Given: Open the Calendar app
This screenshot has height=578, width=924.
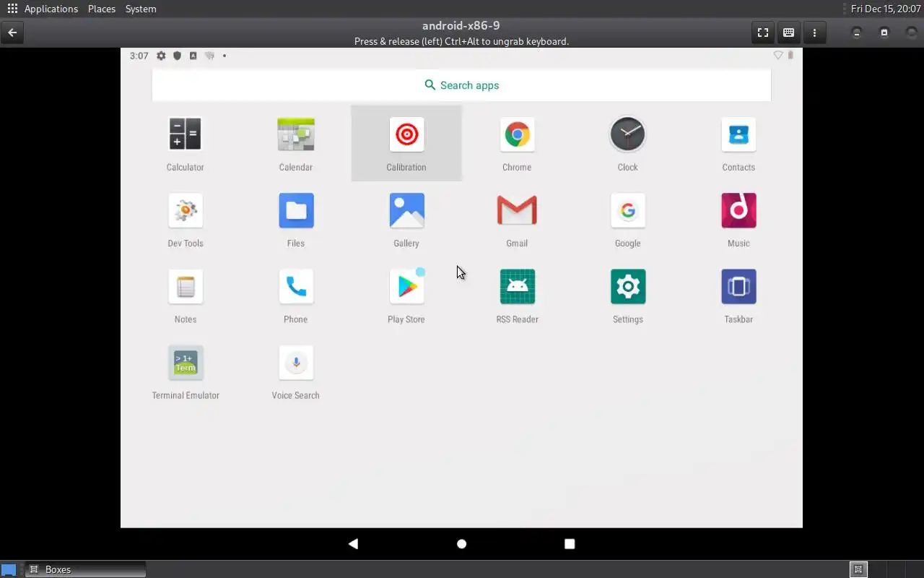Looking at the screenshot, I should tap(296, 144).
